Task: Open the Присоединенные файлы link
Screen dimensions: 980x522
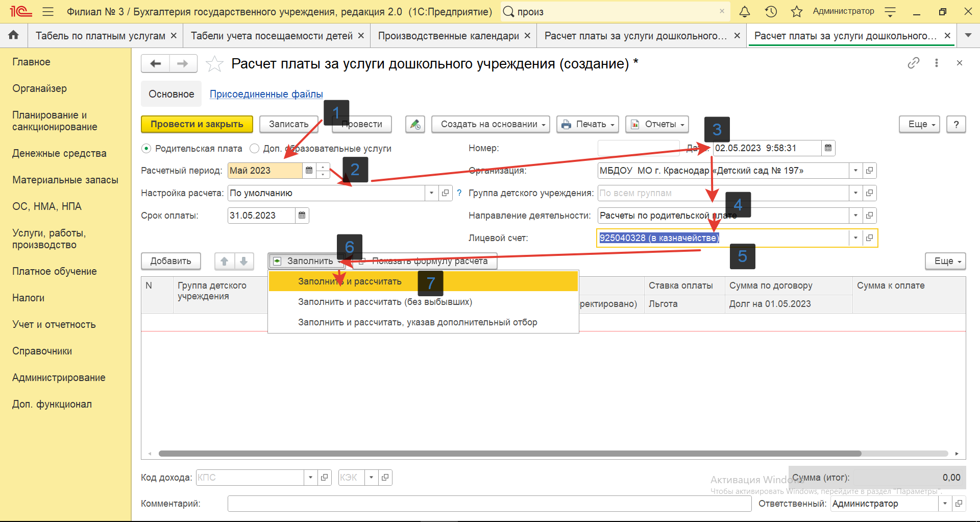Action: click(x=266, y=94)
